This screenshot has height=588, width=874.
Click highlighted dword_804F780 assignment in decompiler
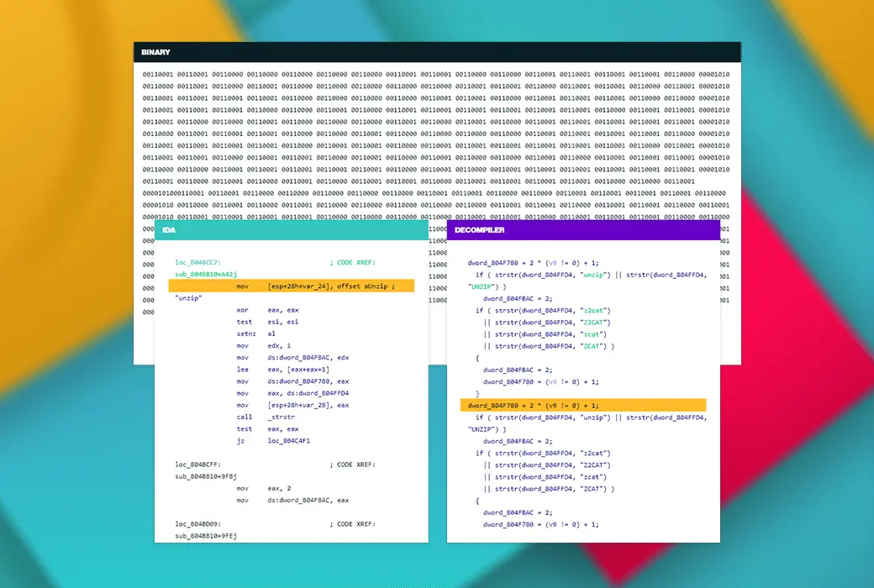coord(583,405)
